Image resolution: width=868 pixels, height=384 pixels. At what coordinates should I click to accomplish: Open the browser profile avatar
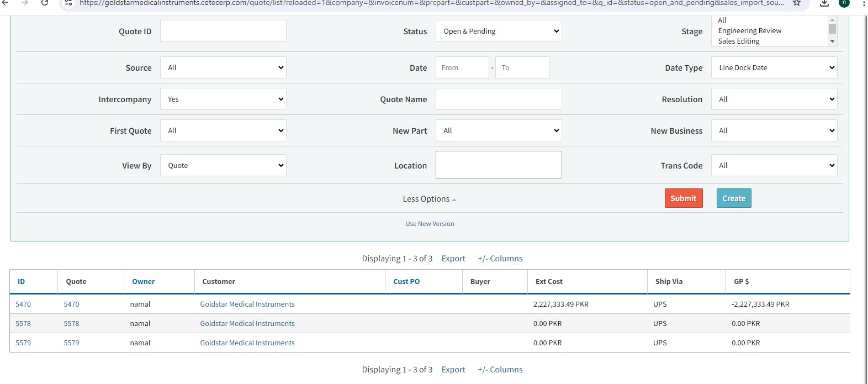[x=844, y=3]
